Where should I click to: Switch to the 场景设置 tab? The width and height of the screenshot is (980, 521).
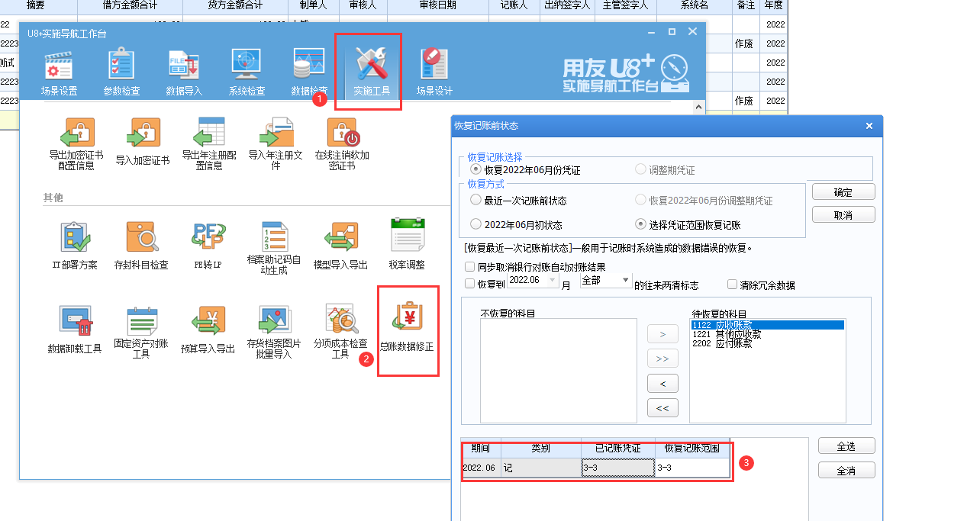pos(59,73)
